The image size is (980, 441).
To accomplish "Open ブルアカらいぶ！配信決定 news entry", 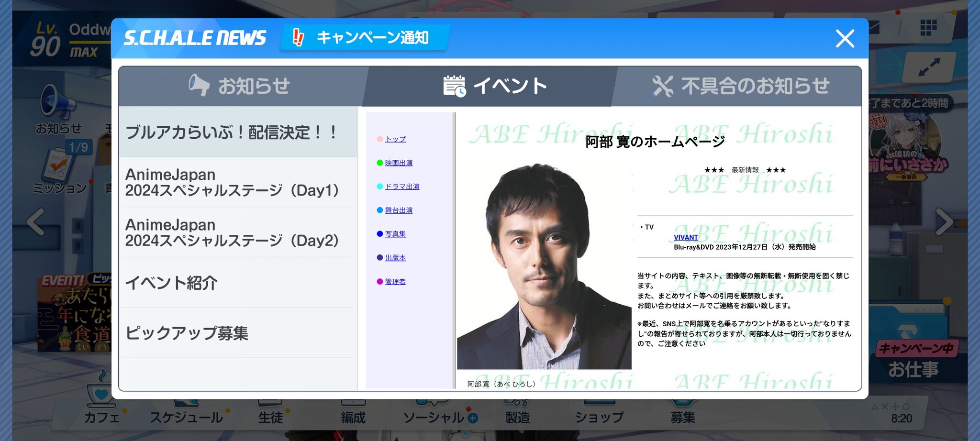I will click(238, 132).
